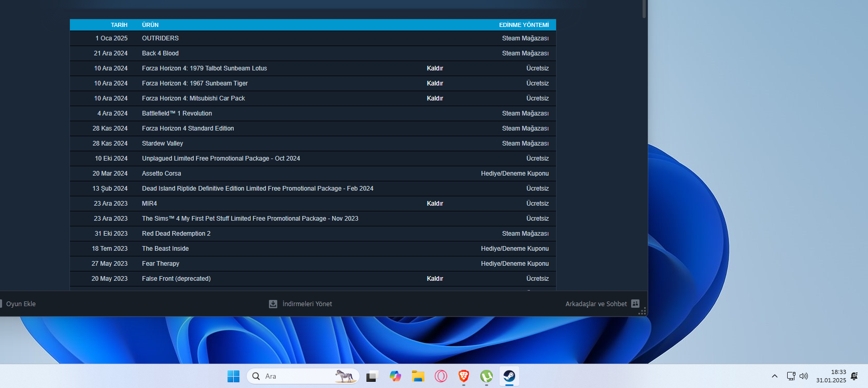This screenshot has width=868, height=388.
Task: Click Oyun Ekle to add a game
Action: (21, 304)
